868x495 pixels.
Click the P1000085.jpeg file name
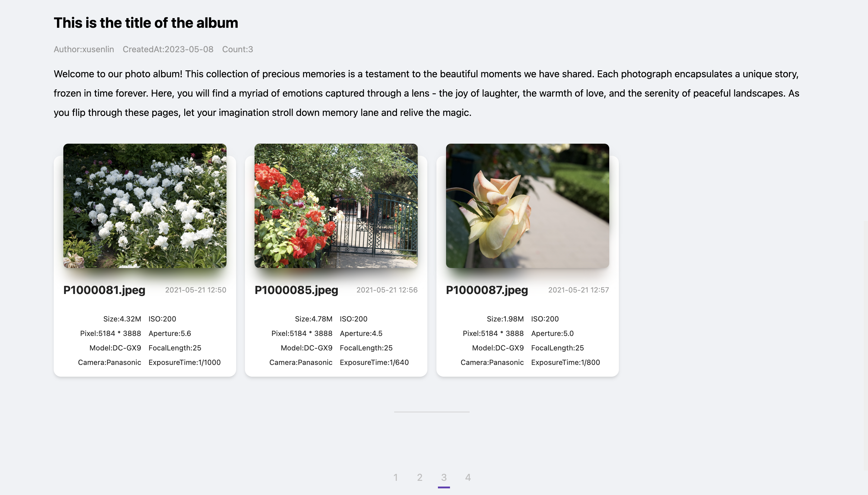296,290
